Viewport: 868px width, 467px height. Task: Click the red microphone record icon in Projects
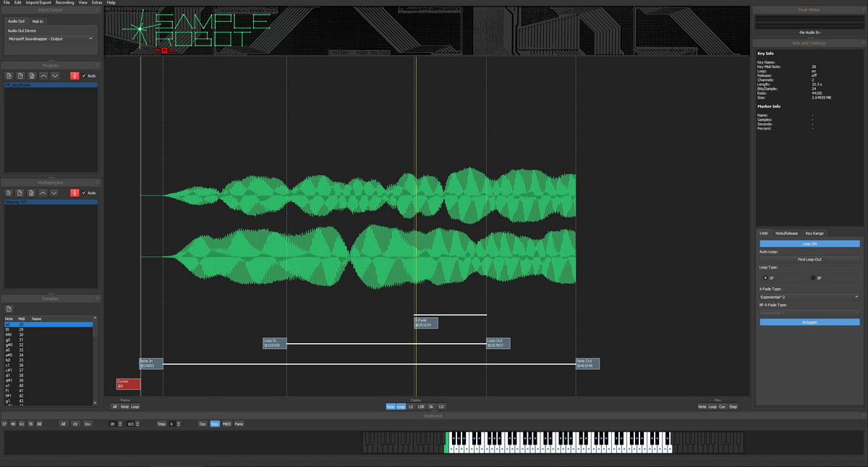74,75
